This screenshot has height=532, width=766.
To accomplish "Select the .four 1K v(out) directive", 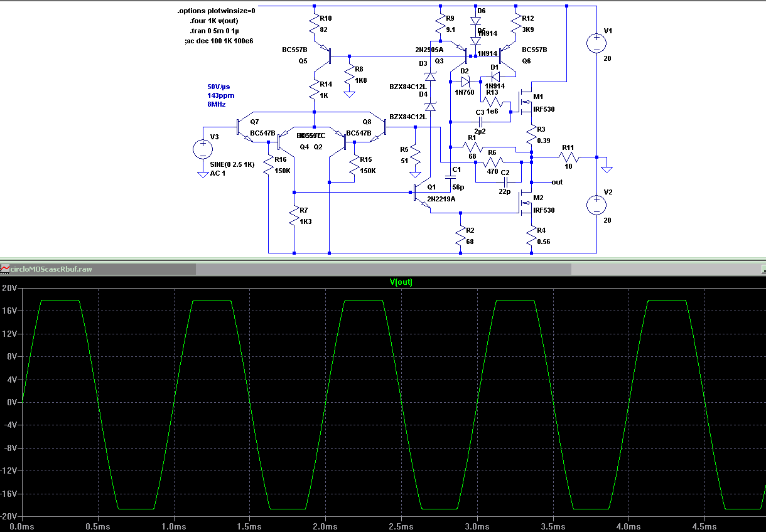I will pos(213,21).
